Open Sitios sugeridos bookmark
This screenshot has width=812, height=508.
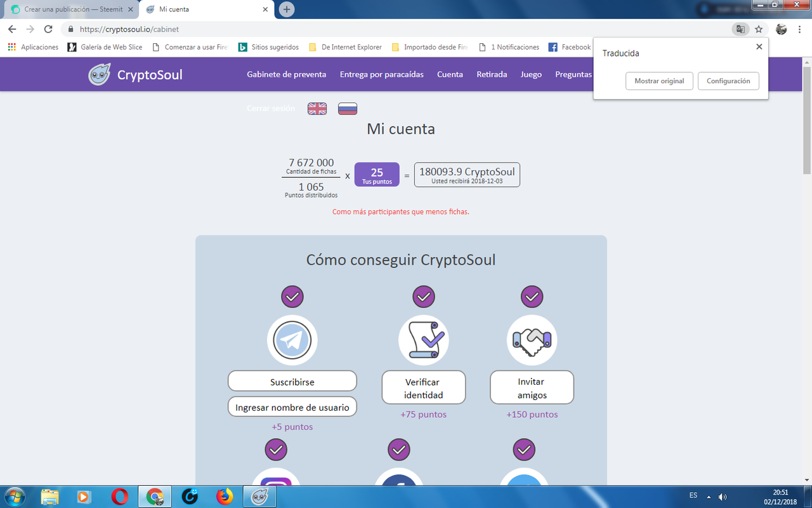point(268,47)
